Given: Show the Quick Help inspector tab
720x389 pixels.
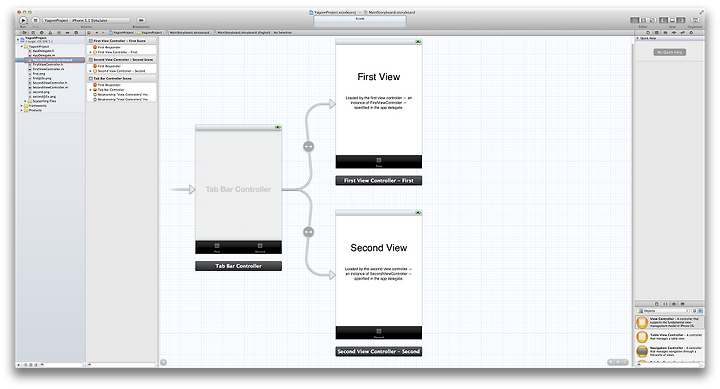Looking at the screenshot, I should [x=657, y=33].
